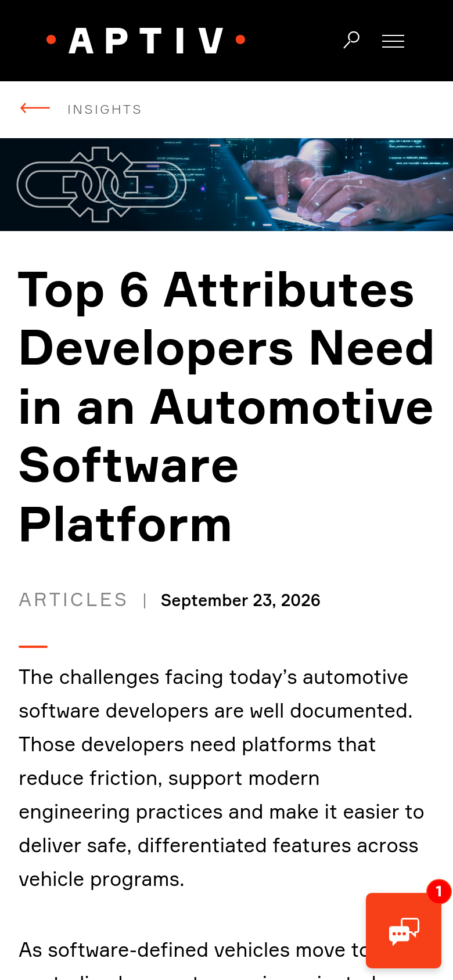Open the Insights breadcrumb link
Viewport: 453px width, 980px height.
pos(105,110)
